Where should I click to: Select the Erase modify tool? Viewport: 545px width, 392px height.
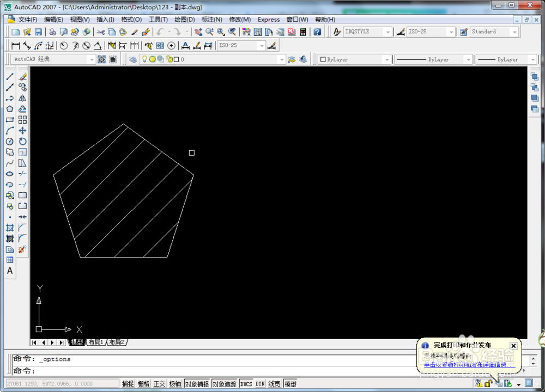click(22, 76)
